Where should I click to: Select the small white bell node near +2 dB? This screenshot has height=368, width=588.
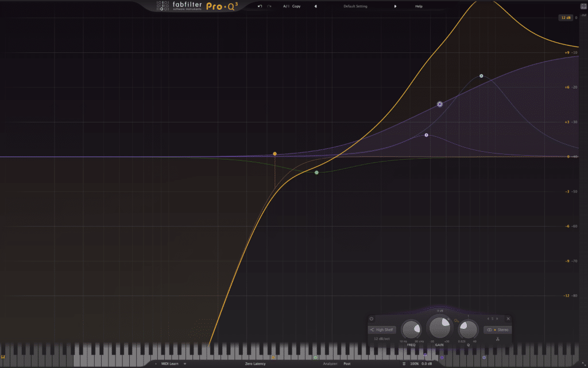(426, 135)
